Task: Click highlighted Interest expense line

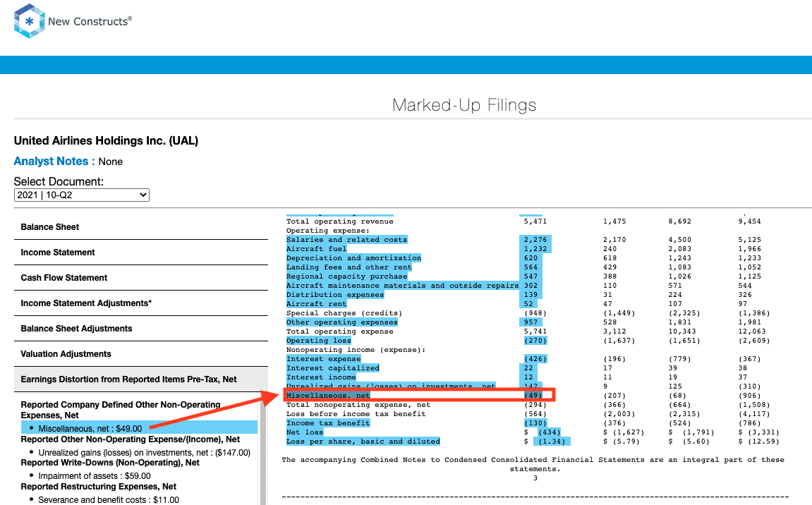Action: (x=324, y=359)
